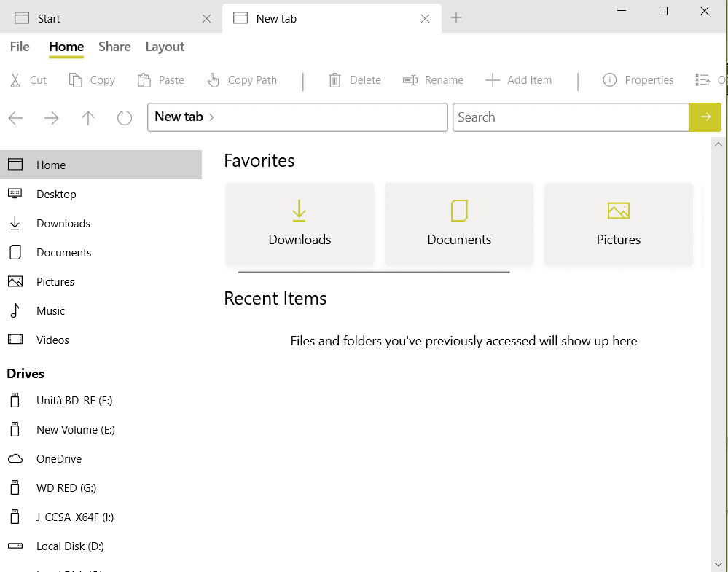Open Pictures in the sidebar
The width and height of the screenshot is (728, 572).
click(101, 282)
